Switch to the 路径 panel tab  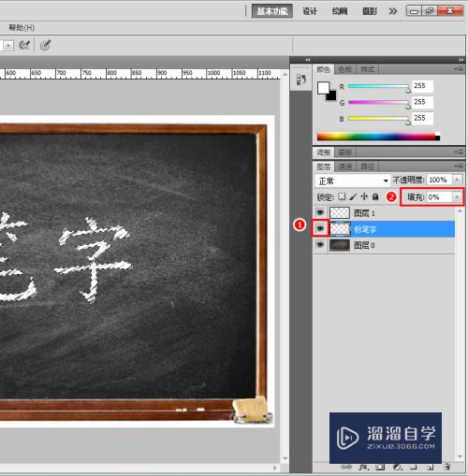(367, 166)
